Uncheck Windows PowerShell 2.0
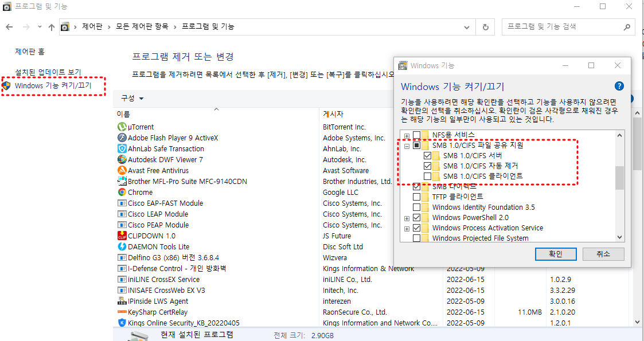 click(416, 217)
